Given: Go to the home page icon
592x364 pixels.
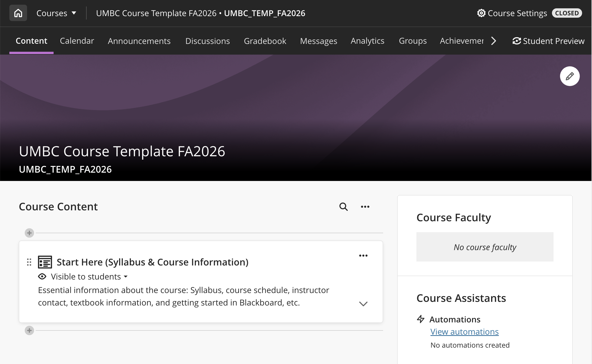Looking at the screenshot, I should [x=18, y=13].
